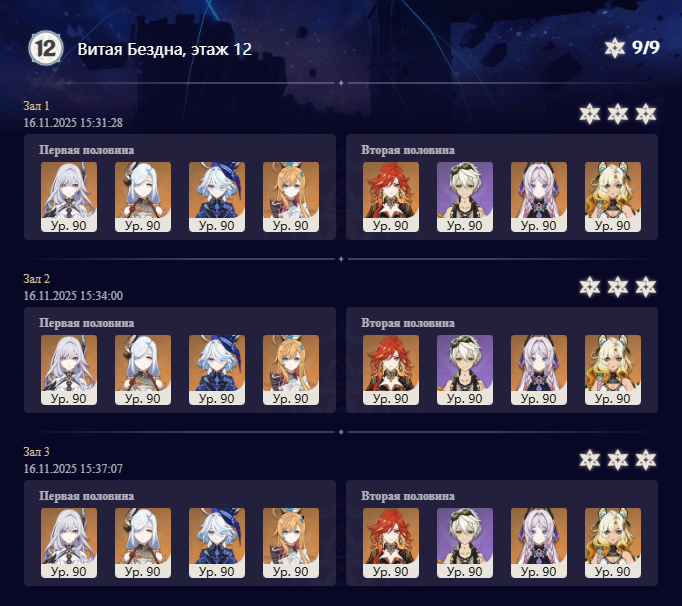Select blue-hat character portrait in Зал 3

[217, 543]
